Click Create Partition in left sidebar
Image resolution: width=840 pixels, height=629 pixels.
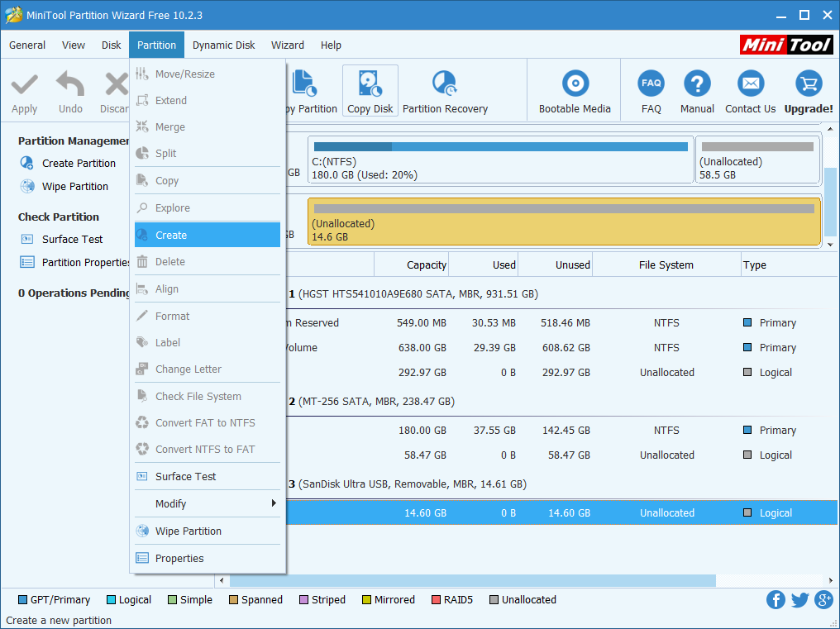pyautogui.click(x=79, y=164)
